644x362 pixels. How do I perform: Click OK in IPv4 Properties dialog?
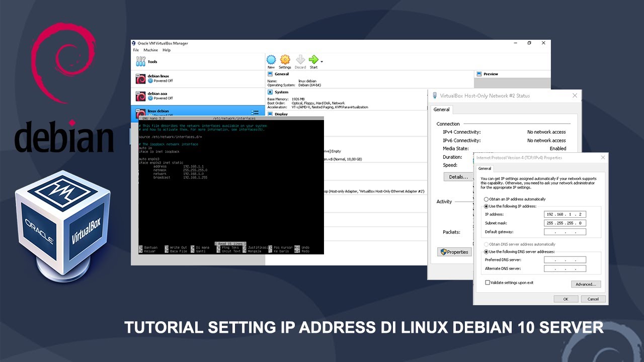(566, 299)
